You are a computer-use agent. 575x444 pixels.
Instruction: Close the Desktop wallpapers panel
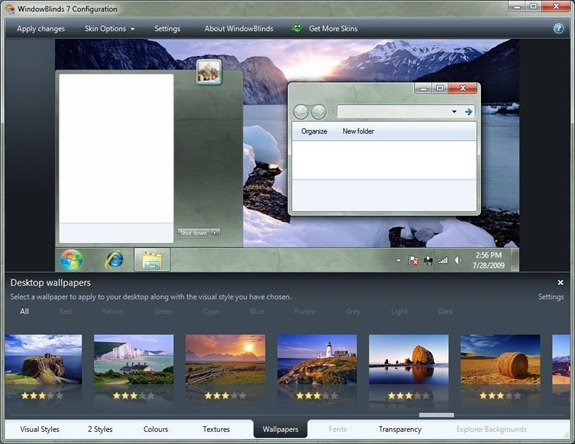click(560, 282)
